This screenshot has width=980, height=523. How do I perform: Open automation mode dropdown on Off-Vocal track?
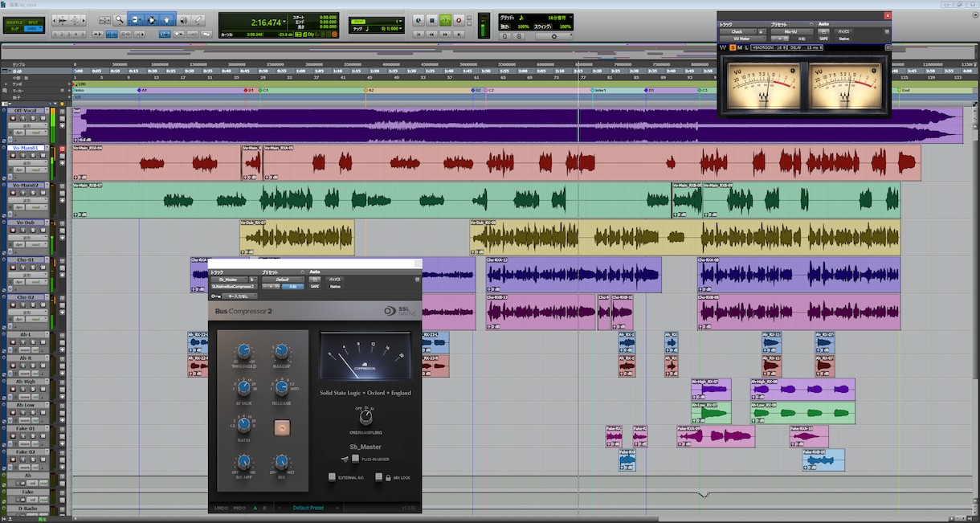point(35,133)
